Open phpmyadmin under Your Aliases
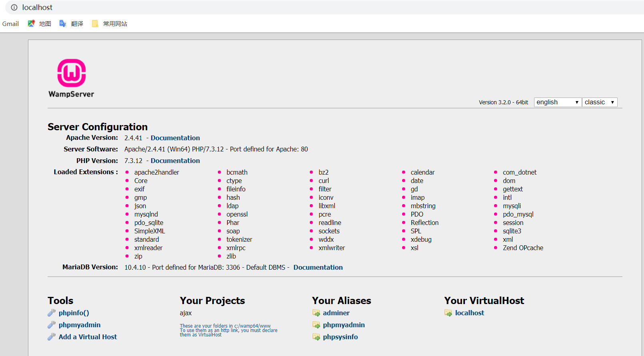Image resolution: width=644 pixels, height=356 pixels. pyautogui.click(x=344, y=325)
